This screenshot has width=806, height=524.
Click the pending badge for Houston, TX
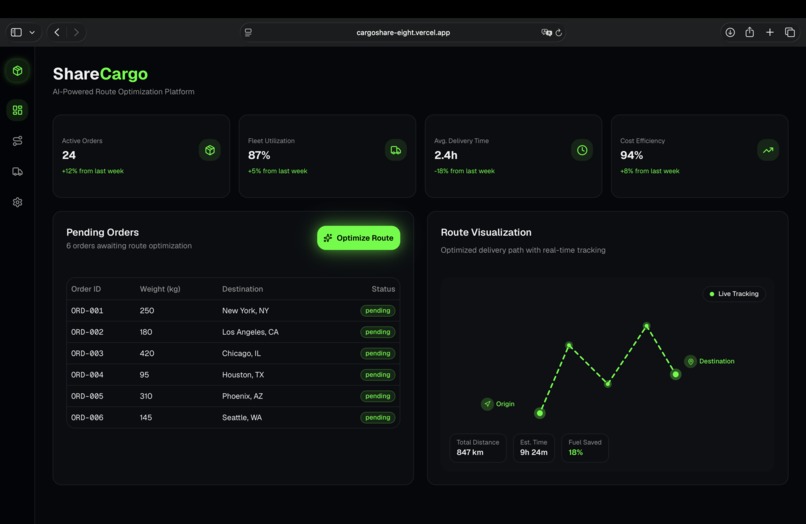[x=378, y=375]
